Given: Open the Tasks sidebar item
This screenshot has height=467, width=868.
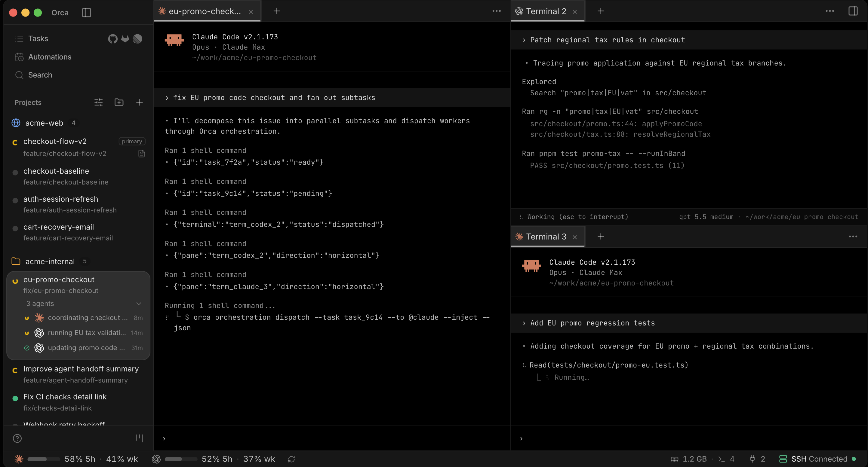Looking at the screenshot, I should (38, 39).
